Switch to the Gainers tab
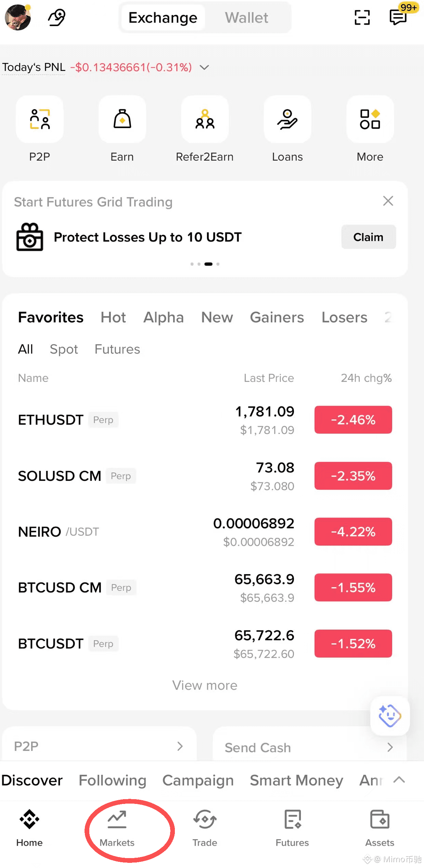The height and width of the screenshot is (868, 424). tap(277, 317)
